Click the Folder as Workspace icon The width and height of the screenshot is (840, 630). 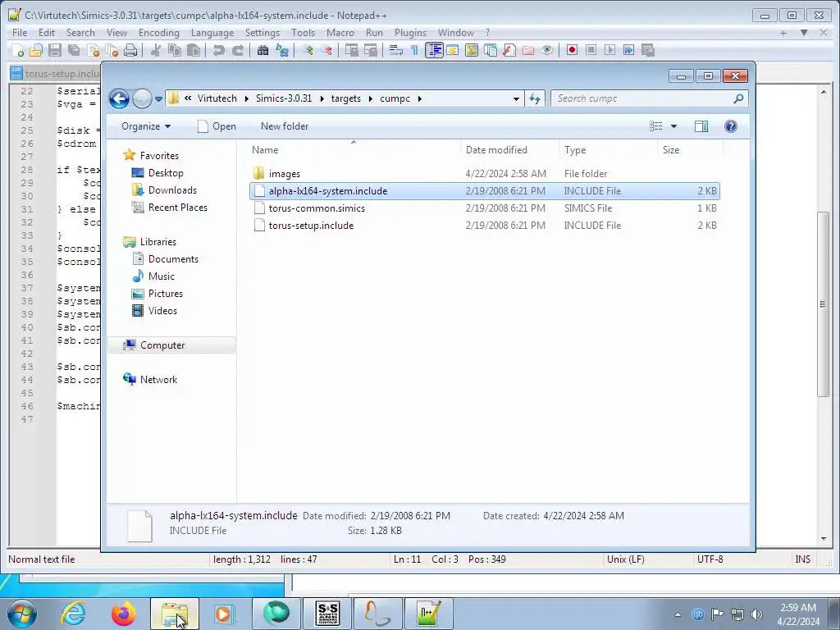coord(528,50)
